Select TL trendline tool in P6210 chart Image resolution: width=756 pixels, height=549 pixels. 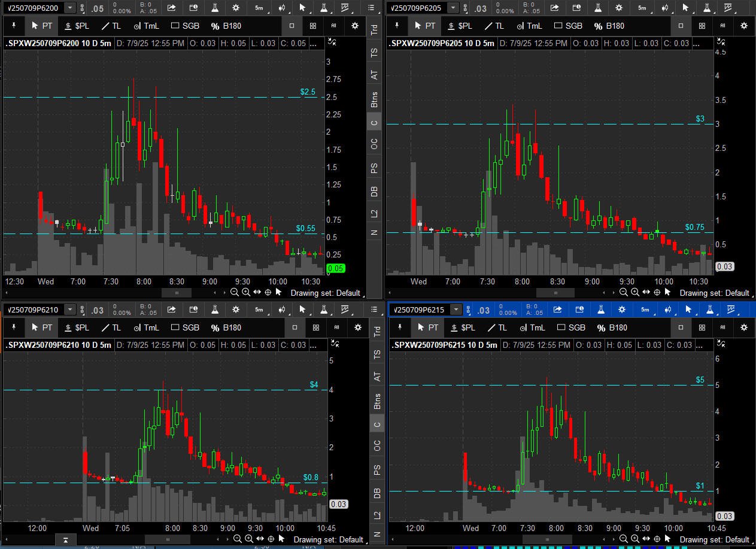pos(111,327)
